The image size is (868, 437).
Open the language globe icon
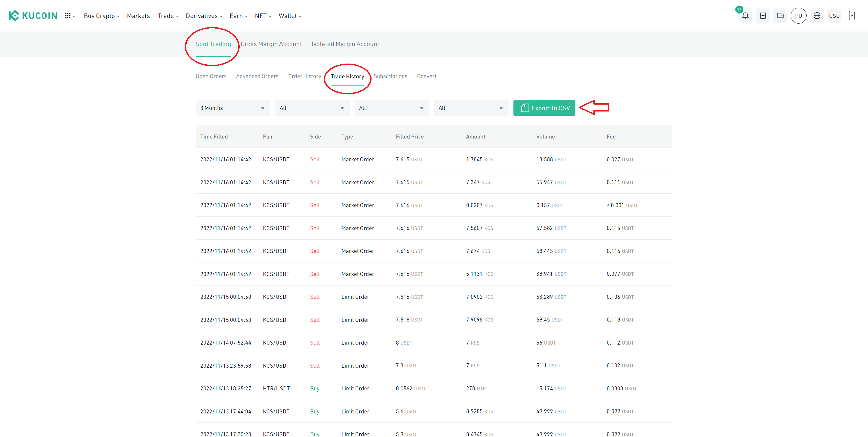pyautogui.click(x=817, y=16)
